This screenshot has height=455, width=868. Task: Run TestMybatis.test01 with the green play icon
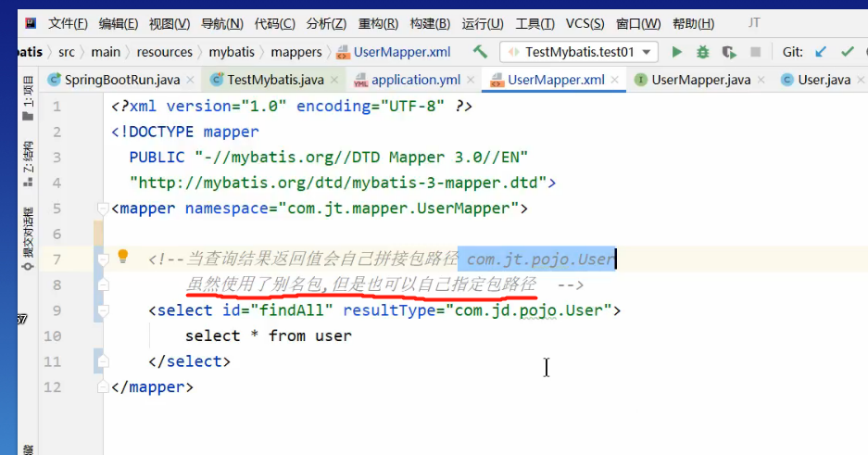point(676,52)
